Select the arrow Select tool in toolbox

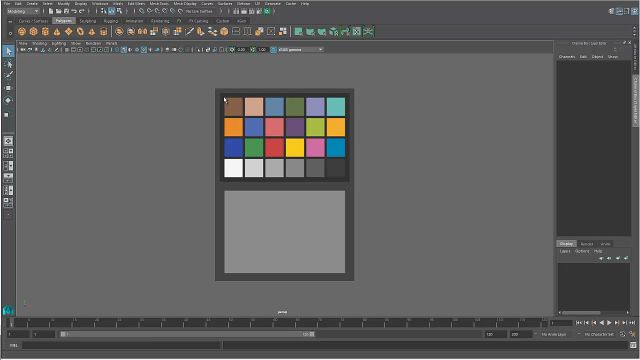(x=8, y=51)
